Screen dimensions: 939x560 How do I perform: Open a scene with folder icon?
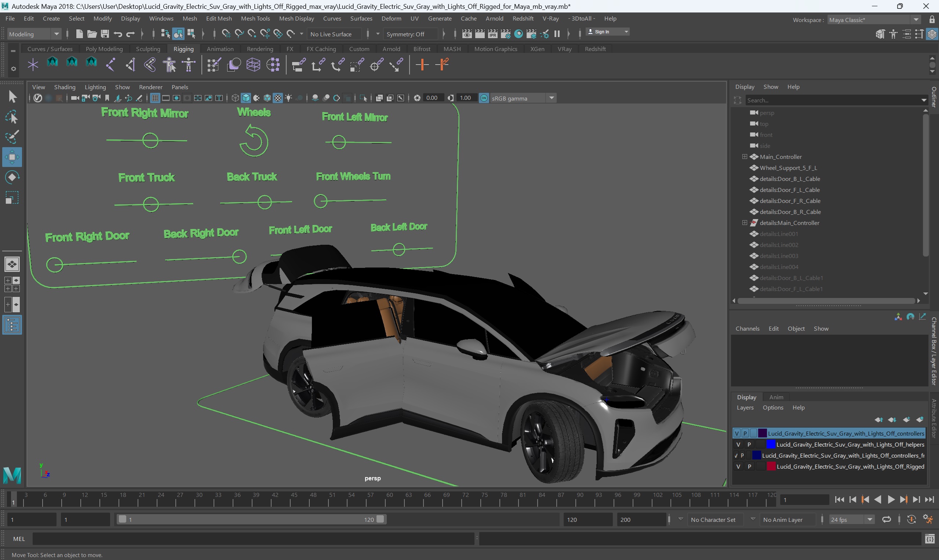point(92,34)
